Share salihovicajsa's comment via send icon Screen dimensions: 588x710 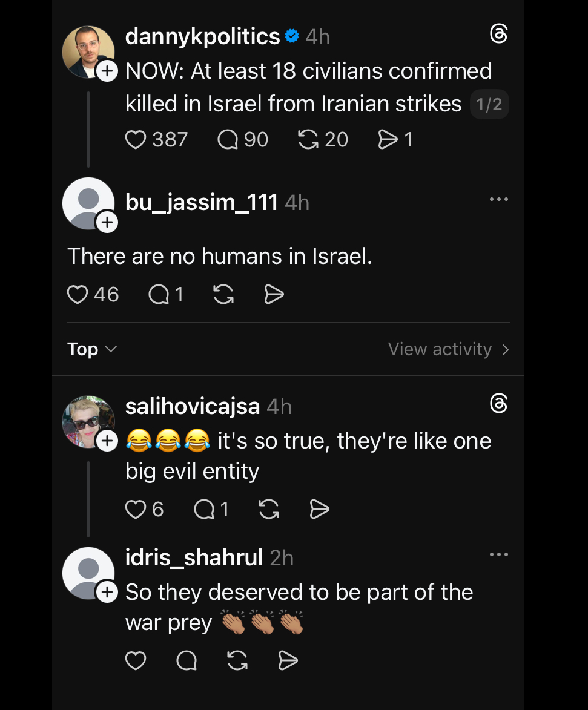click(319, 510)
